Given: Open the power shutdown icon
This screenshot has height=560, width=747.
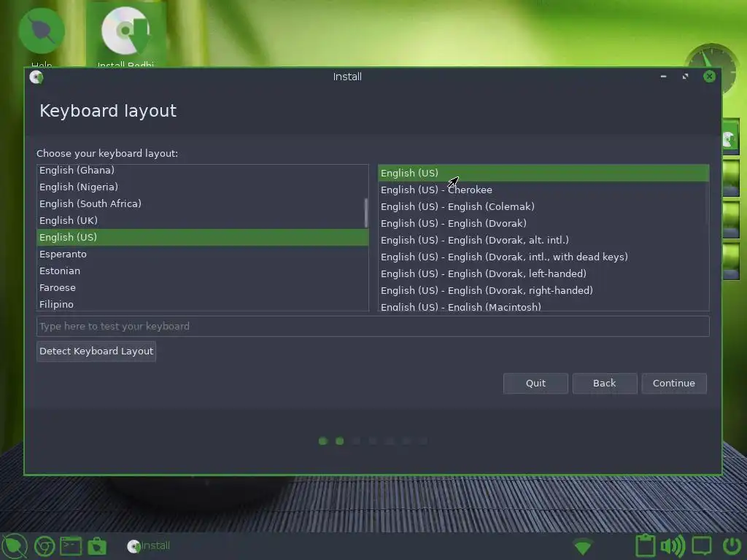Looking at the screenshot, I should point(732,546).
